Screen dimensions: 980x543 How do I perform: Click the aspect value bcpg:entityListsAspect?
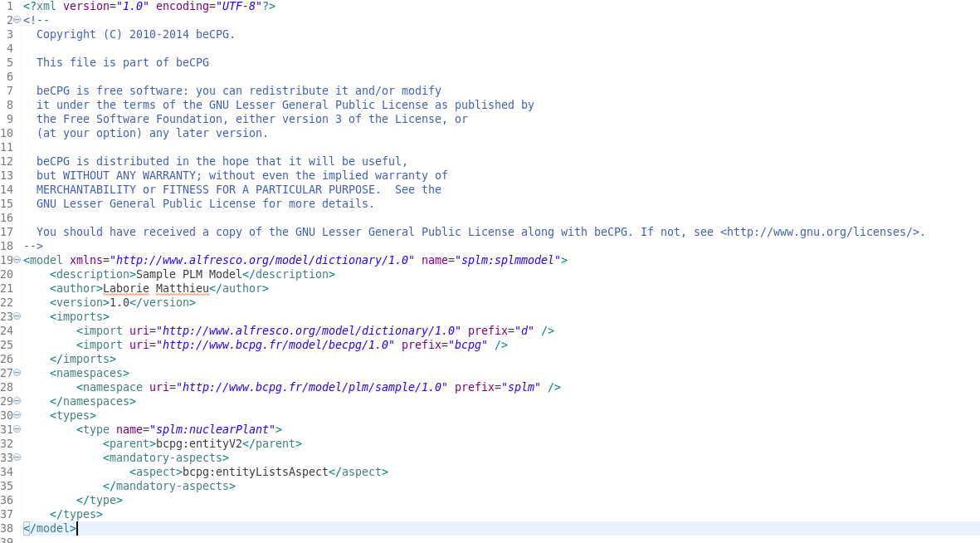(x=255, y=472)
